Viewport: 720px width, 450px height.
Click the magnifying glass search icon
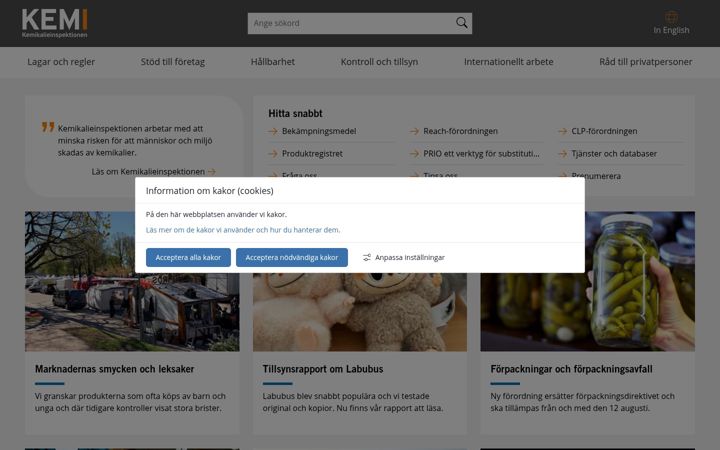461,22
